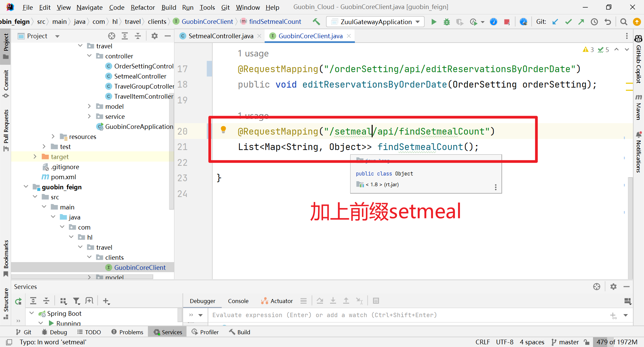Click the yellow intention light bulb
Viewport: 644px width, 347px height.
[x=223, y=130]
